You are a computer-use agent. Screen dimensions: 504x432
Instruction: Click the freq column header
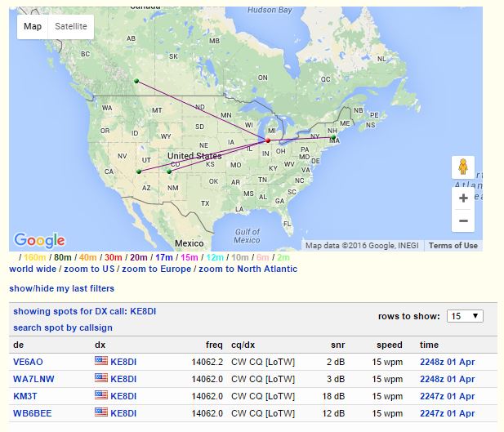(214, 345)
